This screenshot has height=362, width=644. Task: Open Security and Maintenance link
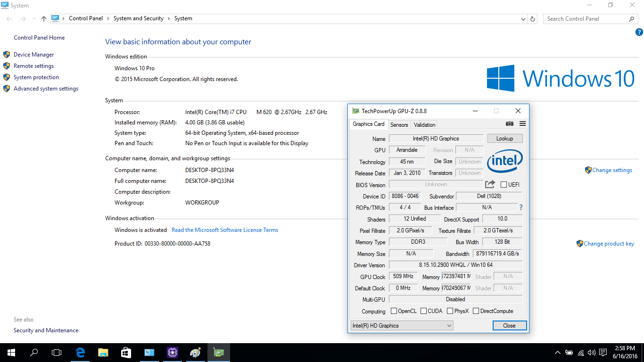[46, 330]
